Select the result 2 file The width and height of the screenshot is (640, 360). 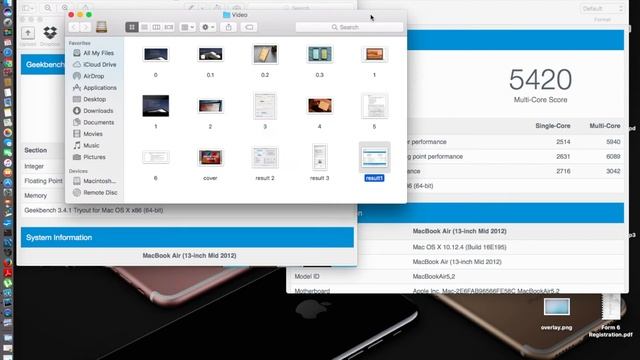pos(265,158)
